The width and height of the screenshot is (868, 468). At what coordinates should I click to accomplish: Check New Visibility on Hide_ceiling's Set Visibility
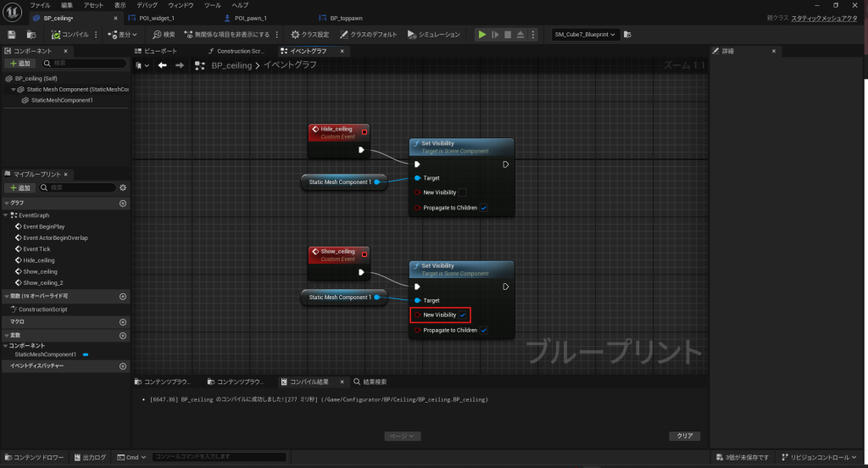pyautogui.click(x=462, y=192)
